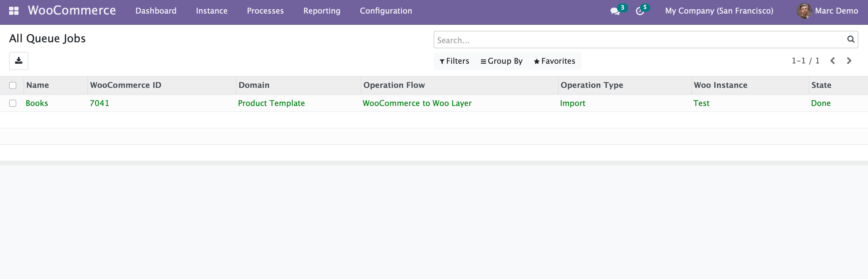View activities via the clock icon
The height and width of the screenshot is (279, 868).
pyautogui.click(x=640, y=11)
